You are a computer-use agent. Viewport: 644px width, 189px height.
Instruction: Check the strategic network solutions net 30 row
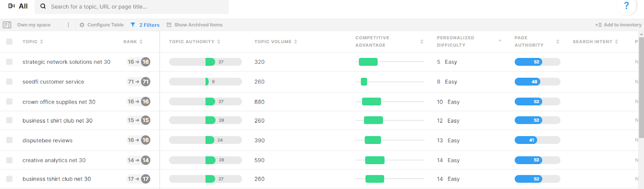9,62
